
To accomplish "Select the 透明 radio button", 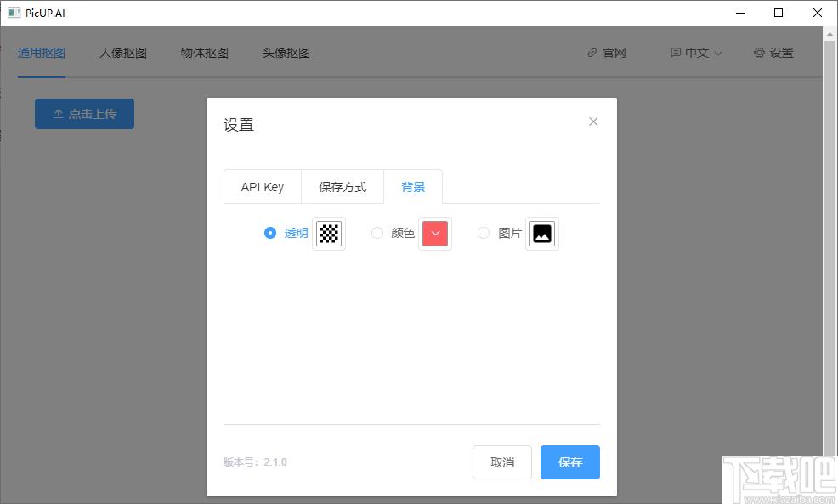I will (270, 233).
